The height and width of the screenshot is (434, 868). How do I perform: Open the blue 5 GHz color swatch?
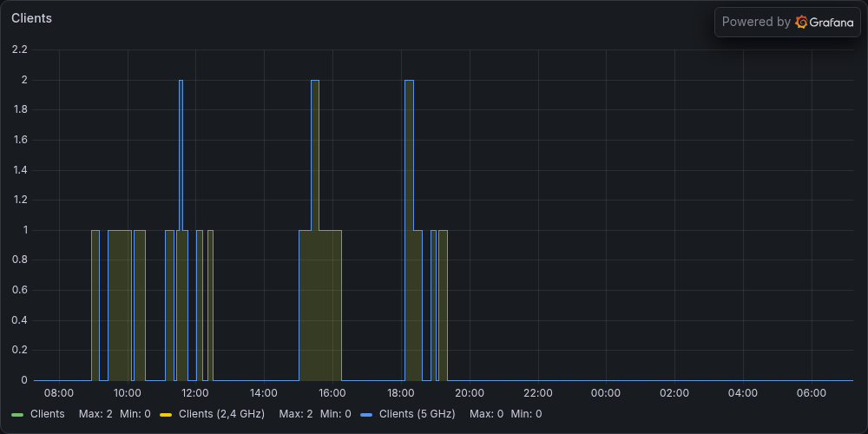(x=366, y=415)
